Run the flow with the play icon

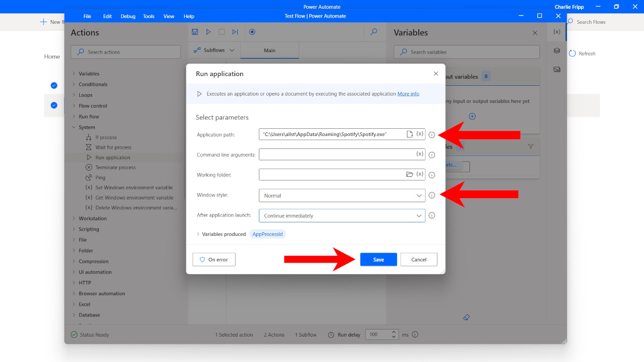click(208, 32)
